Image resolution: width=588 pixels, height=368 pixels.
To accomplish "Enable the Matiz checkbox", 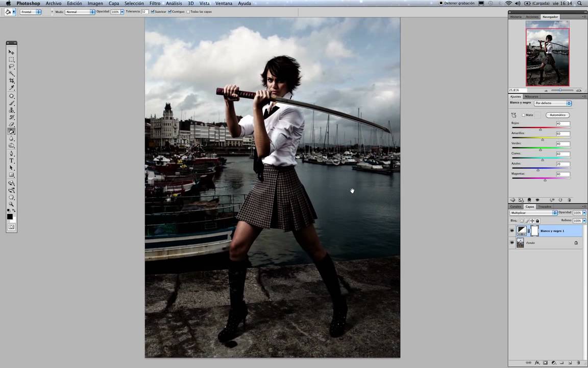I will pyautogui.click(x=524, y=115).
